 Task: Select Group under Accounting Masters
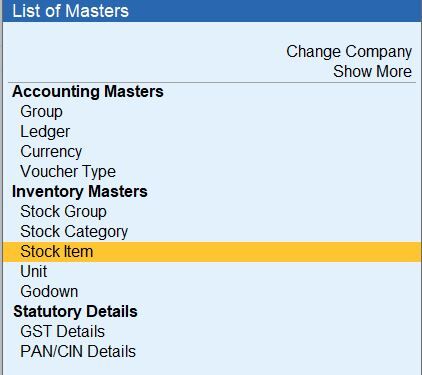coord(41,111)
